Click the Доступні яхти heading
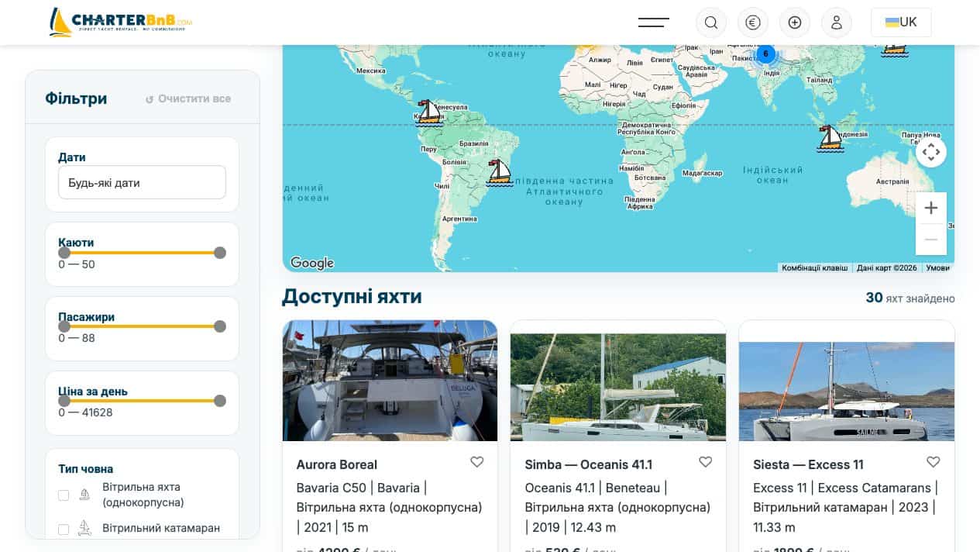Viewport: 980px width, 552px height. (x=352, y=296)
